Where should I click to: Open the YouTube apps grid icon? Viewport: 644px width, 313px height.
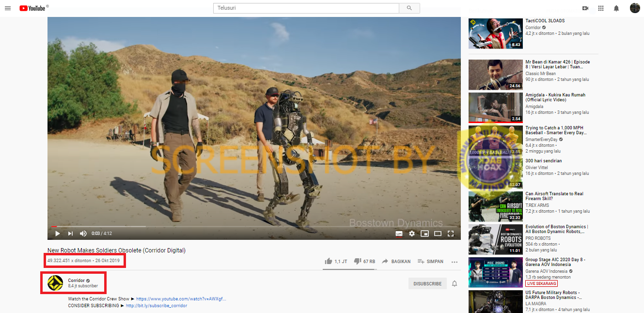pyautogui.click(x=601, y=8)
